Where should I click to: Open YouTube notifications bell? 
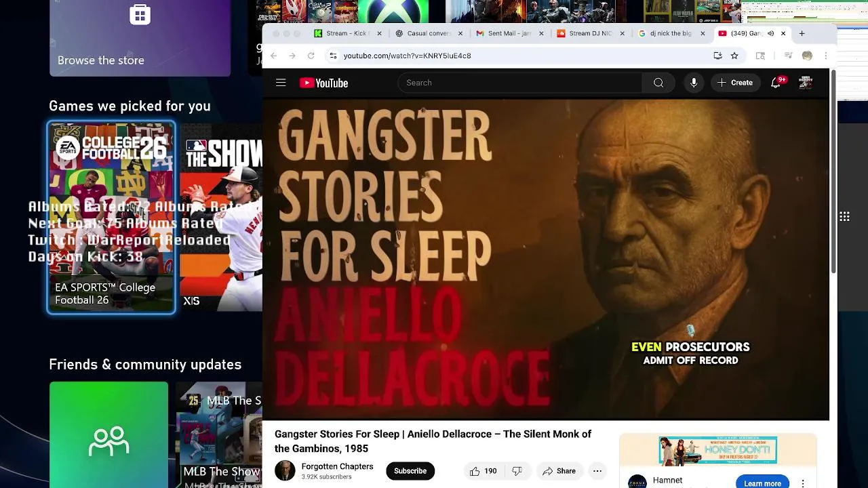click(776, 83)
